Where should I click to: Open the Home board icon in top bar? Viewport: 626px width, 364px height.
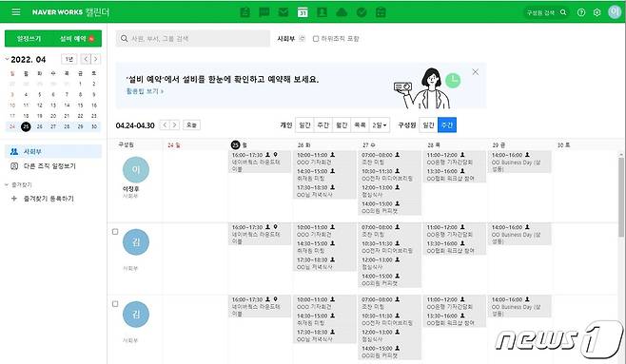point(245,12)
